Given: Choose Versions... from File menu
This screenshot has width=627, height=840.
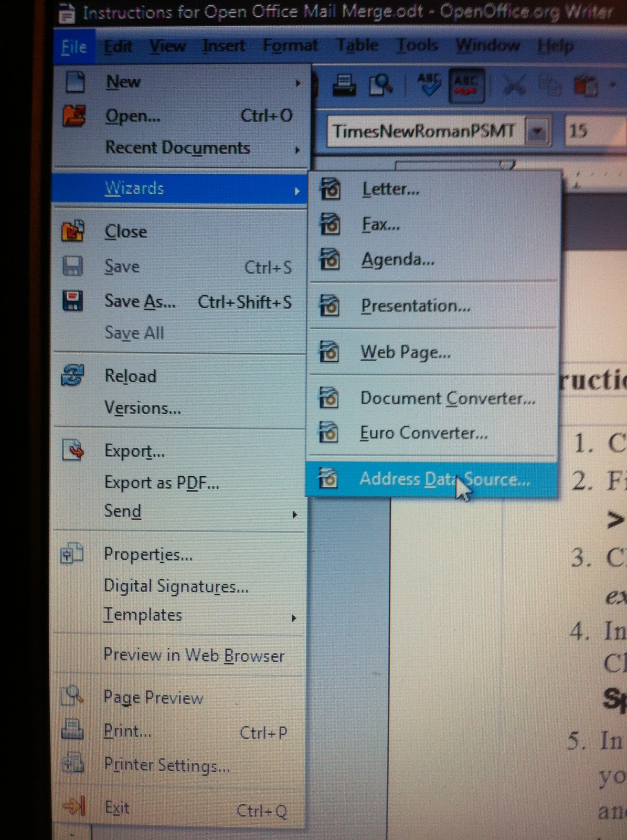Looking at the screenshot, I should tap(142, 408).
